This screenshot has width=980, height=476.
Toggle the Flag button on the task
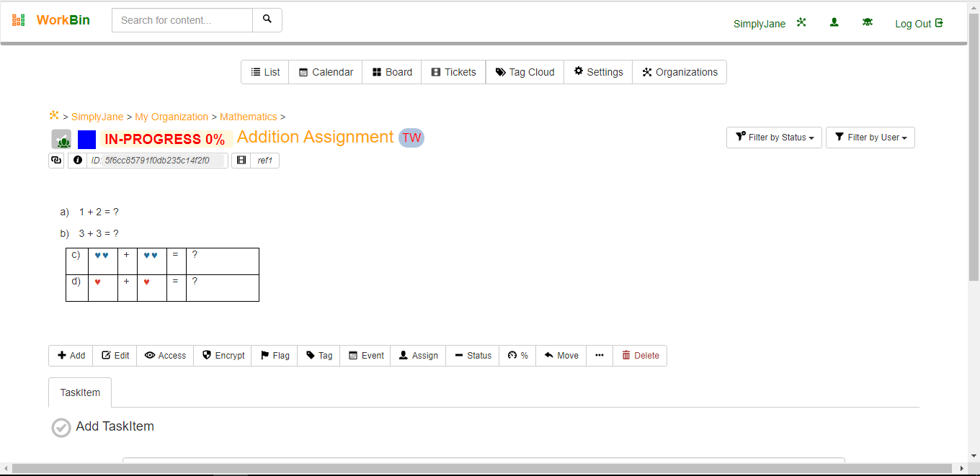click(275, 356)
